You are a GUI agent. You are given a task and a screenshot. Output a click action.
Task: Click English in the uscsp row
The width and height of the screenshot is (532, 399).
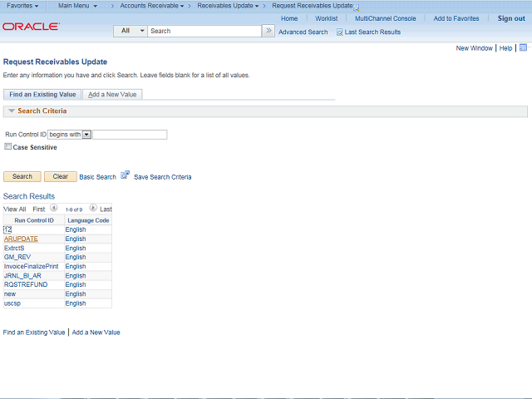click(x=76, y=303)
